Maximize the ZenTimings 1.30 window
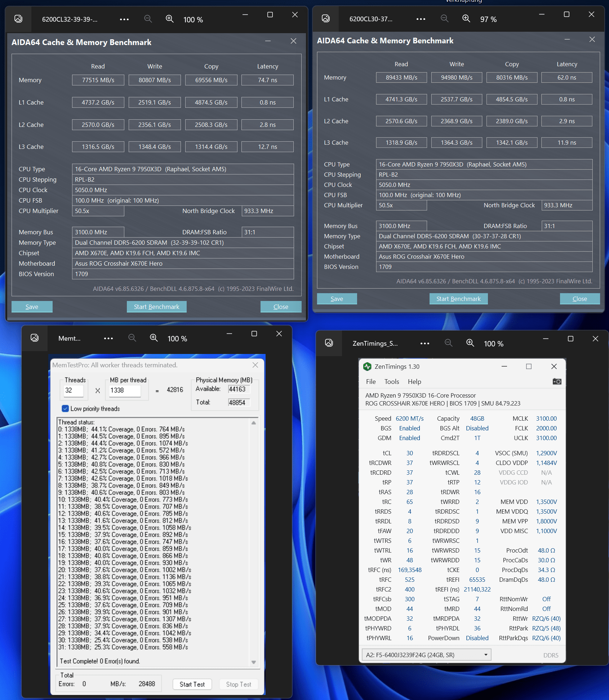The image size is (609, 700). 529,367
